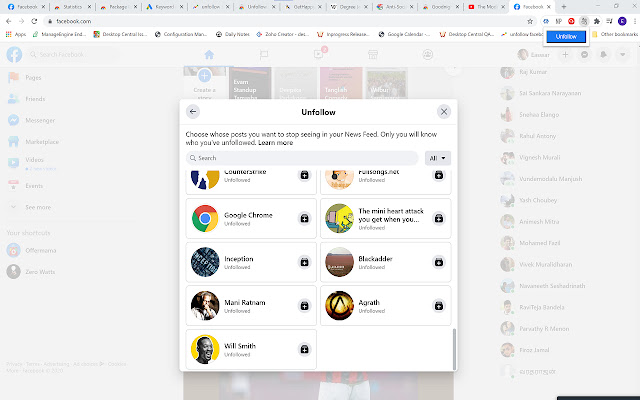This screenshot has width=640, height=400.
Task: Open the Chrome profile avatar
Action: (x=622, y=21)
